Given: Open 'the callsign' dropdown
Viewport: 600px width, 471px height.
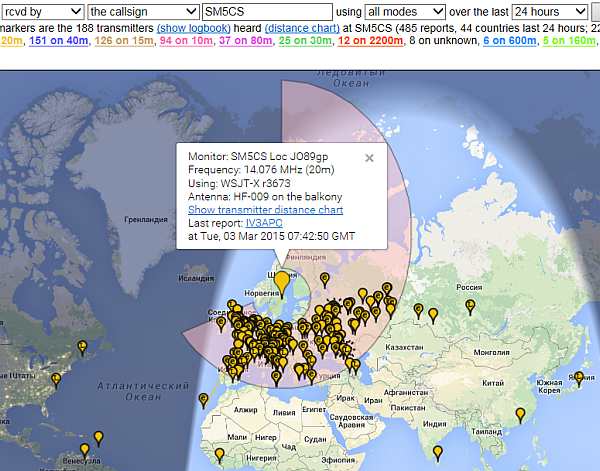Looking at the screenshot, I should coord(143,12).
